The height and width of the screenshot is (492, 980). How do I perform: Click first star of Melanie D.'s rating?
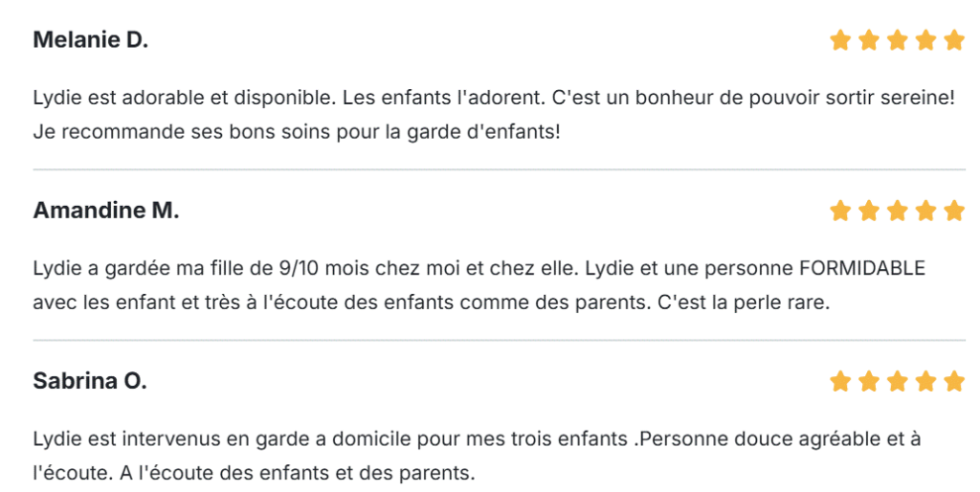(x=840, y=40)
